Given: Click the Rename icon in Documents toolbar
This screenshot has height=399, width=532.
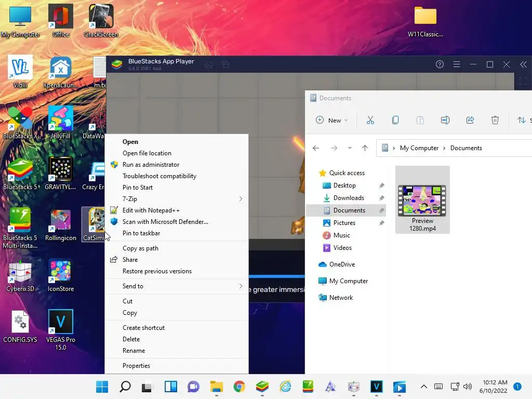Looking at the screenshot, I should pyautogui.click(x=445, y=120).
